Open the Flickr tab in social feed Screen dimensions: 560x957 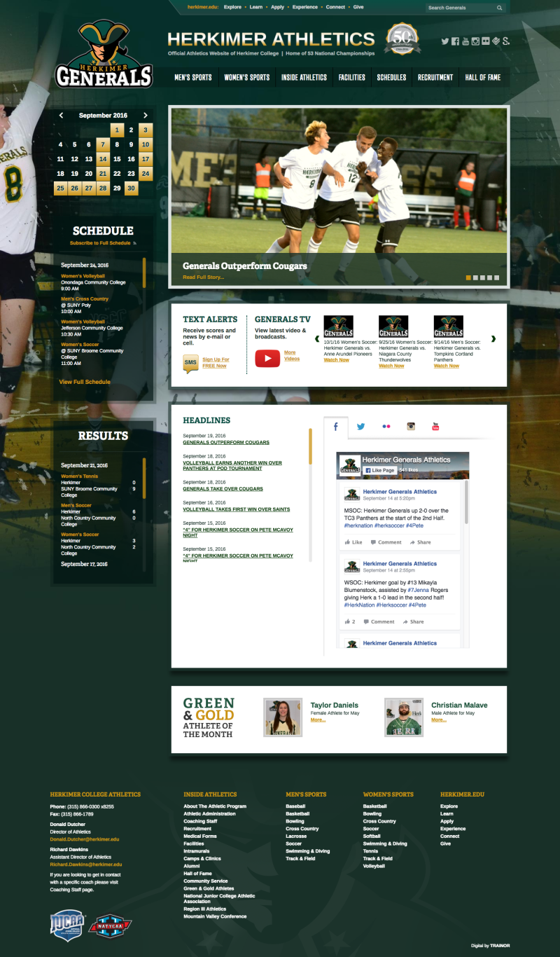coord(386,426)
